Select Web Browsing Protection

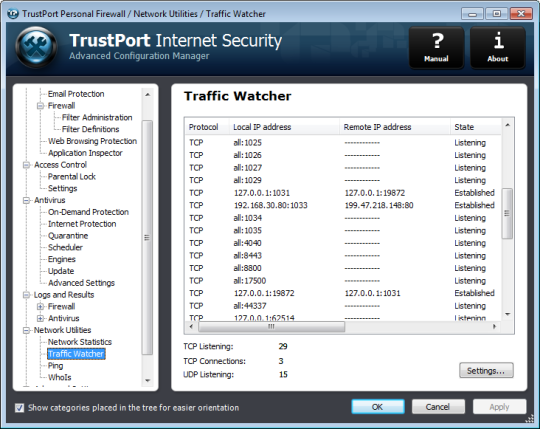[x=92, y=141]
